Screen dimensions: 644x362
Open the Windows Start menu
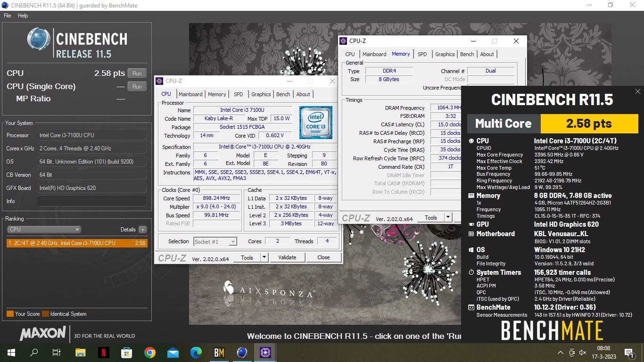11,352
